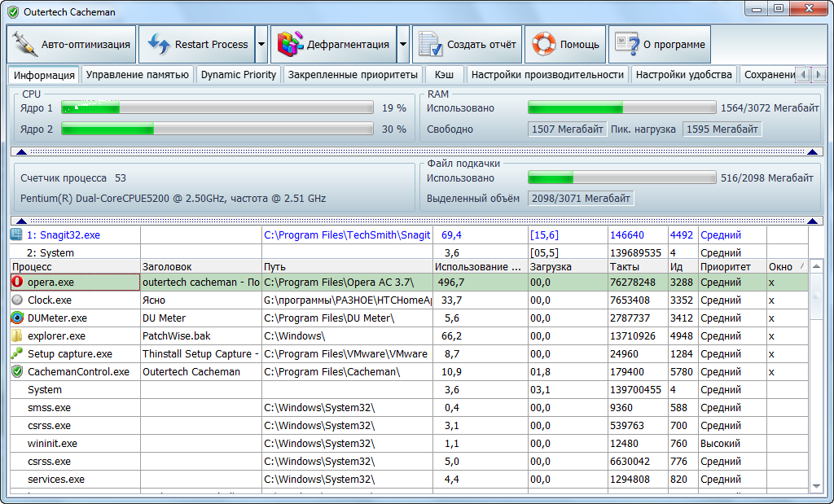
Task: Collapse CPU panel using its right triangle
Action: pyautogui.click(x=812, y=152)
